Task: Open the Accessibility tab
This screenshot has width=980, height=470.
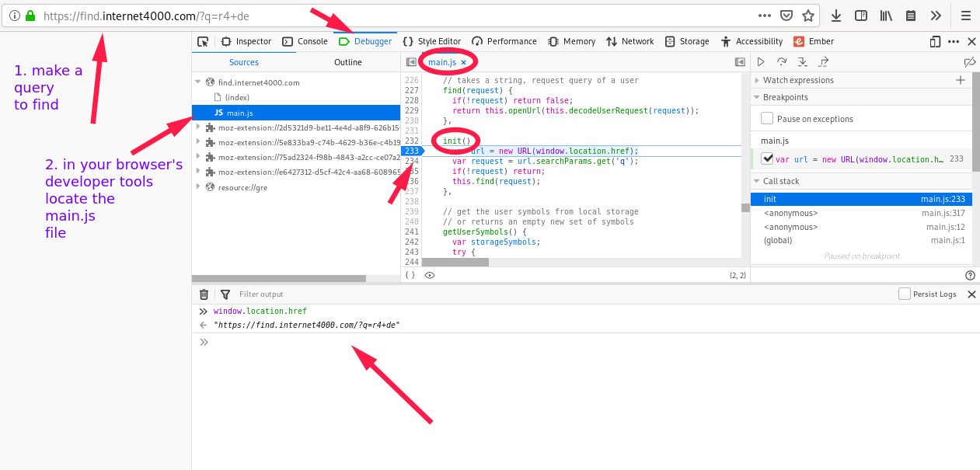Action: 752,42
